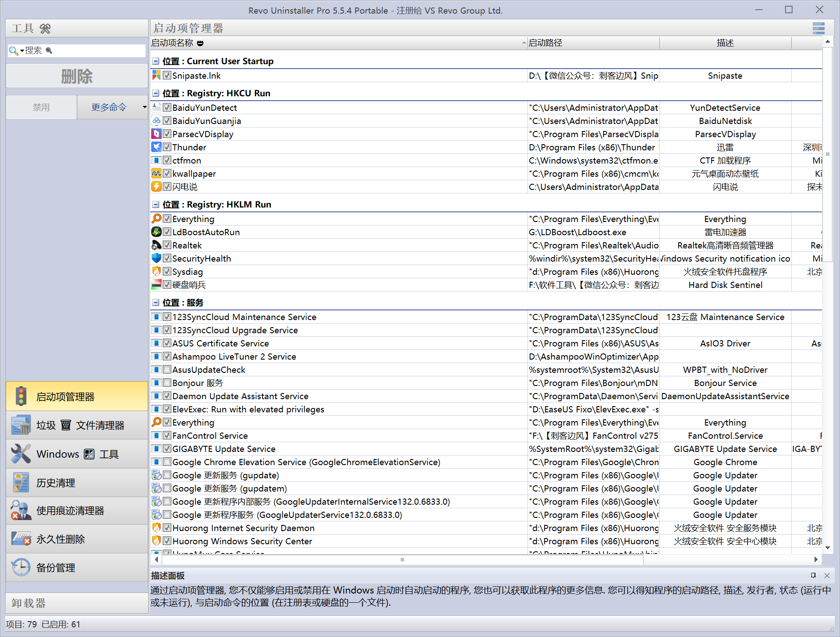The image size is (840, 637).
Task: Uncheck the BaiduYunDetect checkbox
Action: 167,107
